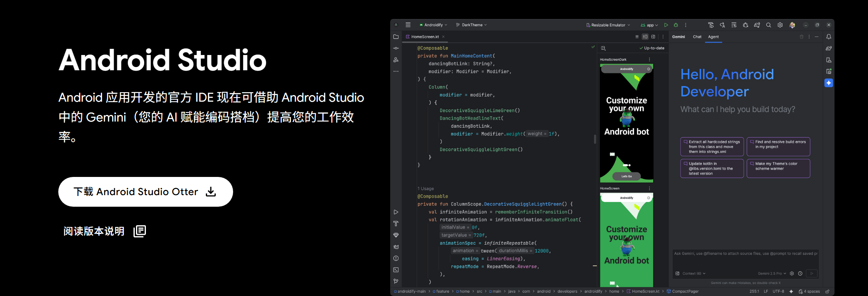Open more run actions kebab menu in toolbar
This screenshot has height=296, width=868.
pyautogui.click(x=685, y=25)
